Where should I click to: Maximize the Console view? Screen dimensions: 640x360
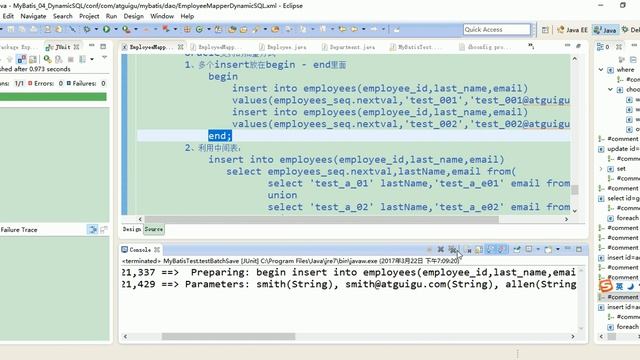coord(579,249)
